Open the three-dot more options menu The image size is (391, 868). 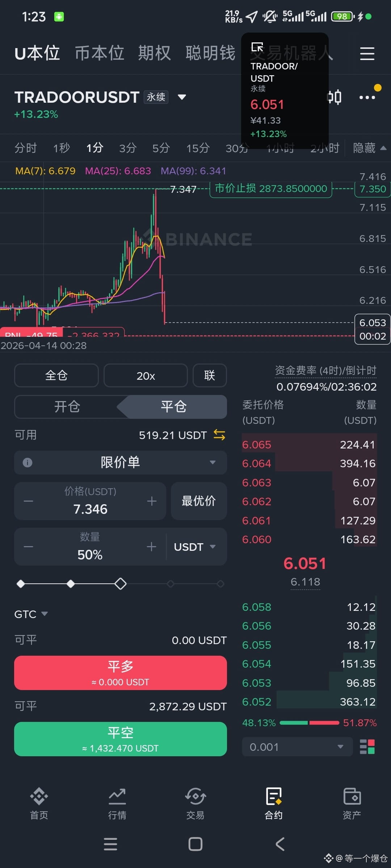click(x=367, y=97)
